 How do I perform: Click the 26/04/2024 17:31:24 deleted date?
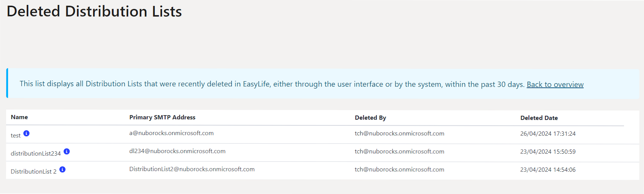click(548, 134)
